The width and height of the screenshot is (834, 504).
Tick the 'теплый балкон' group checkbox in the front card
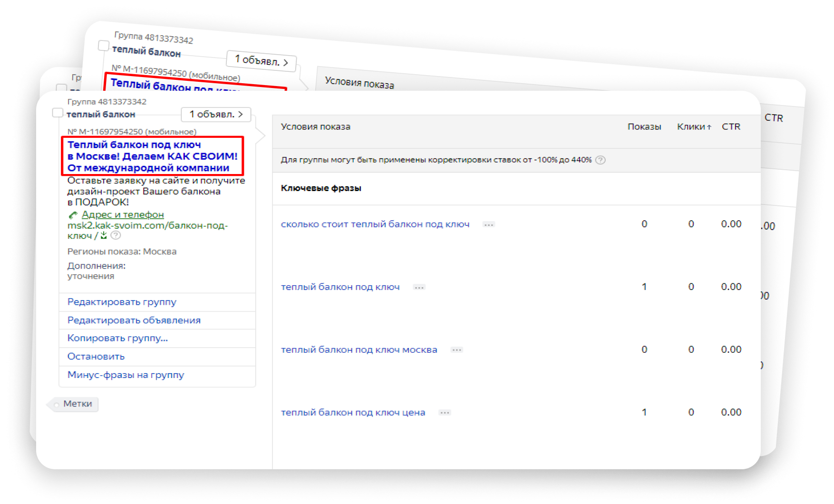[58, 113]
